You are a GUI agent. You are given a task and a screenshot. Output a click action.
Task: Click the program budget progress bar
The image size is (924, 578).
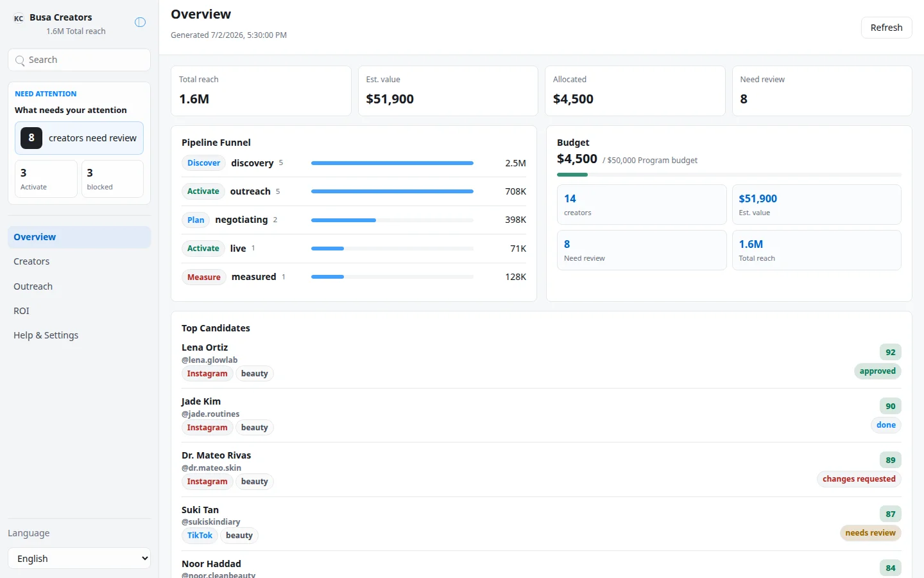729,175
